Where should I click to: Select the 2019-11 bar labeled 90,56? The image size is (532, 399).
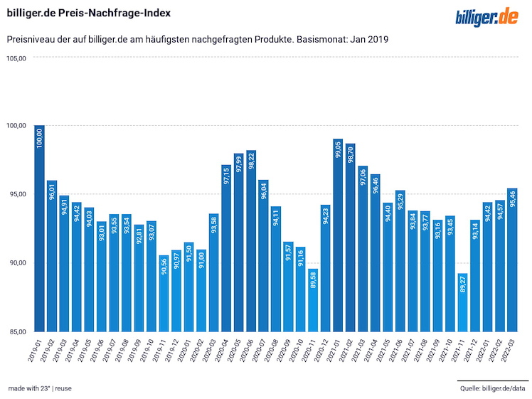click(x=164, y=293)
